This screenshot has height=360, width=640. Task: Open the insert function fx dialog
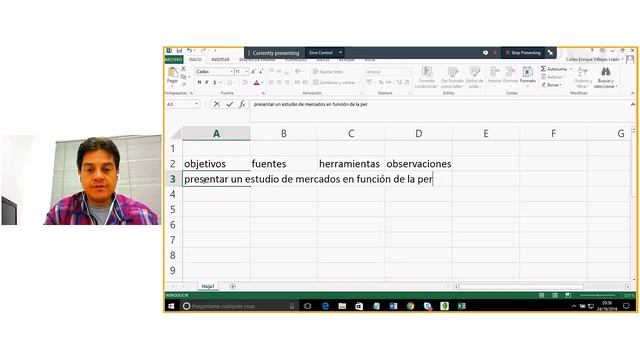(x=242, y=104)
